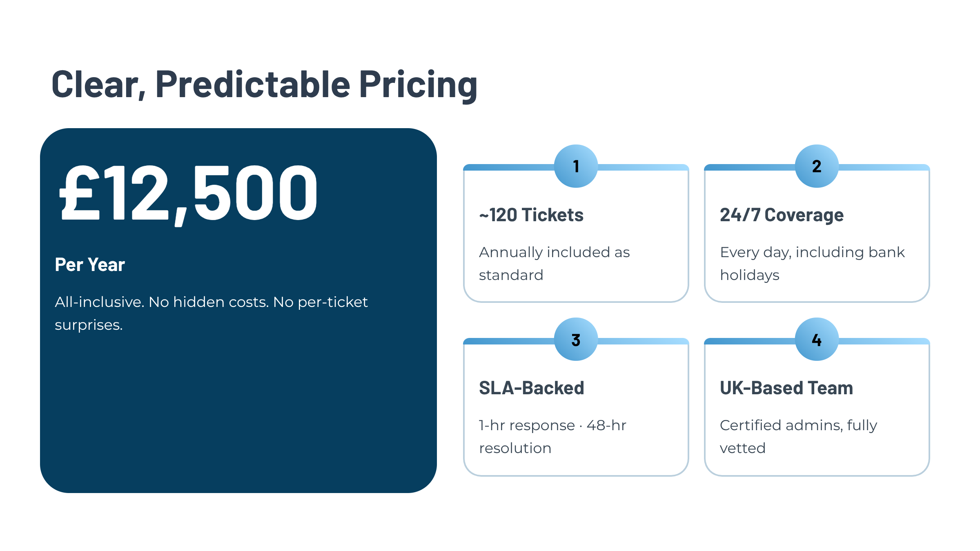Click the "~120 Tickets" heading
The image size is (980, 551).
coord(531,215)
